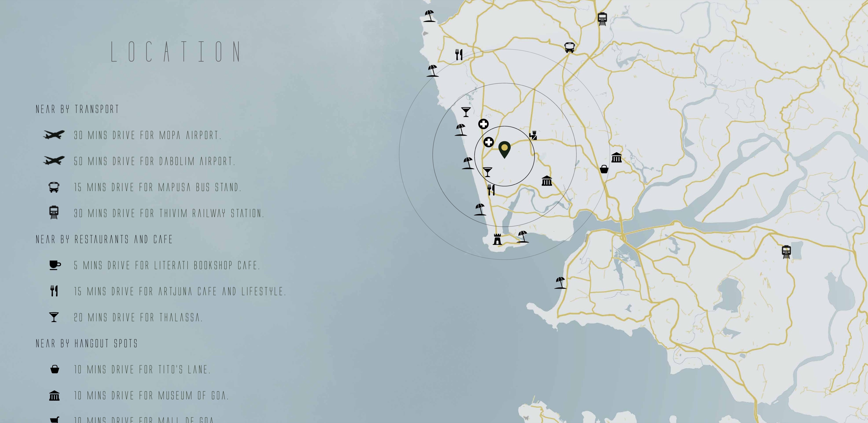Select the train icon beside Thivim Railway Station
868x423 pixels.
coord(54,213)
